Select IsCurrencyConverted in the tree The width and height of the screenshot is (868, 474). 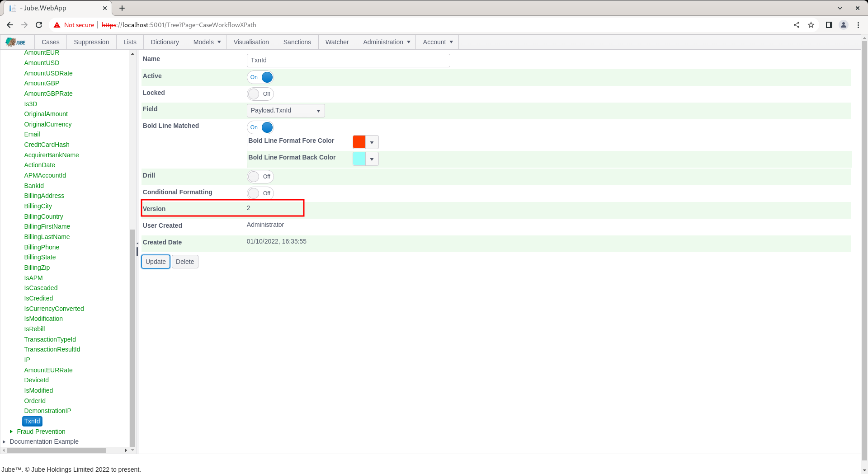coord(54,309)
